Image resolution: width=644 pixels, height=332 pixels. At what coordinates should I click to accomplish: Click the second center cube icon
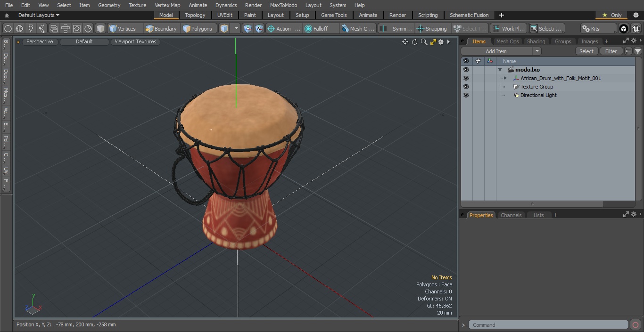pyautogui.click(x=259, y=29)
